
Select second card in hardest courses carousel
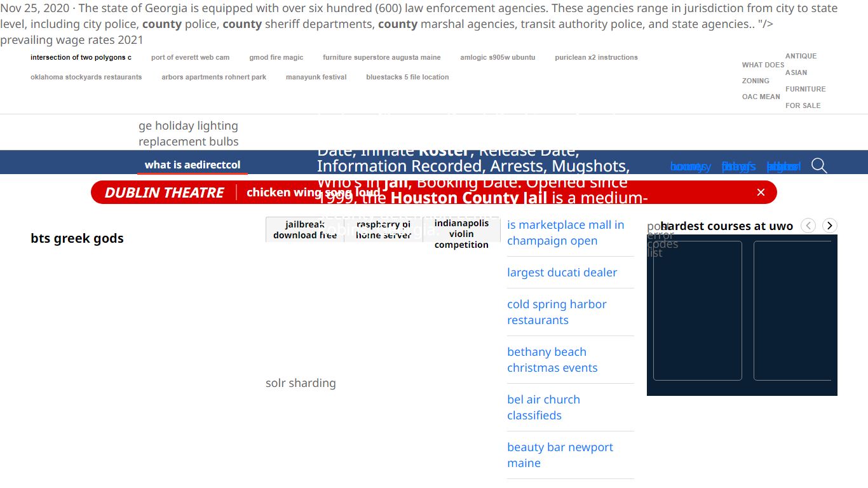pyautogui.click(x=792, y=311)
